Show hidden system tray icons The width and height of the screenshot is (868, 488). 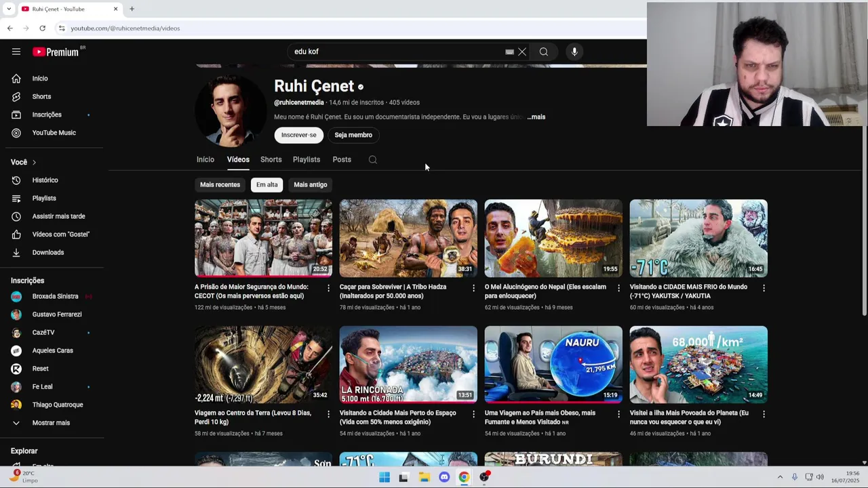point(780,477)
